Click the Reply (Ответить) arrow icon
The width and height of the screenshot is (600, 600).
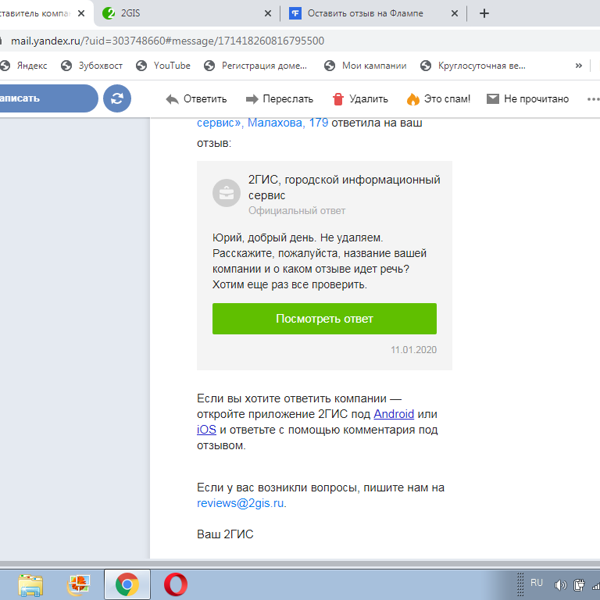(x=172, y=99)
